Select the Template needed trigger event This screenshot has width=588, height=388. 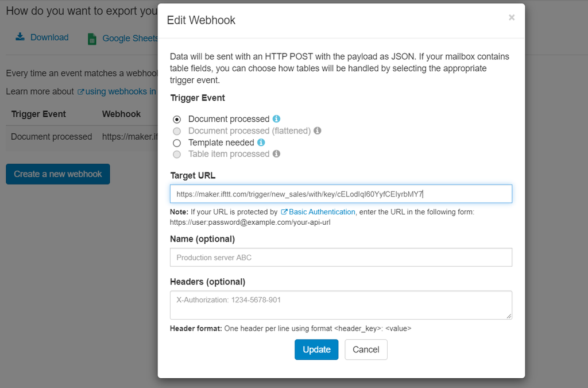click(x=177, y=142)
